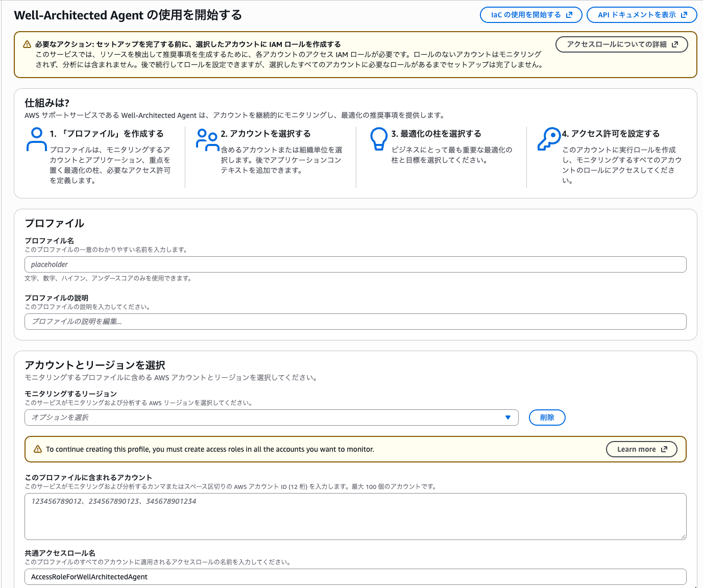Click the このプロファイルに含まれるアカウント label

(x=88, y=477)
